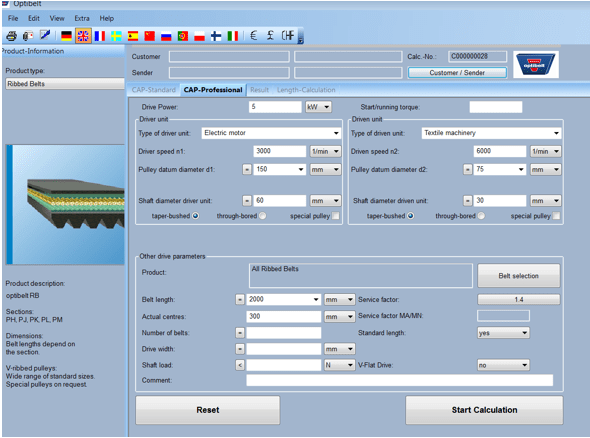
Task: Check special pulley for driven unit
Action: click(556, 216)
